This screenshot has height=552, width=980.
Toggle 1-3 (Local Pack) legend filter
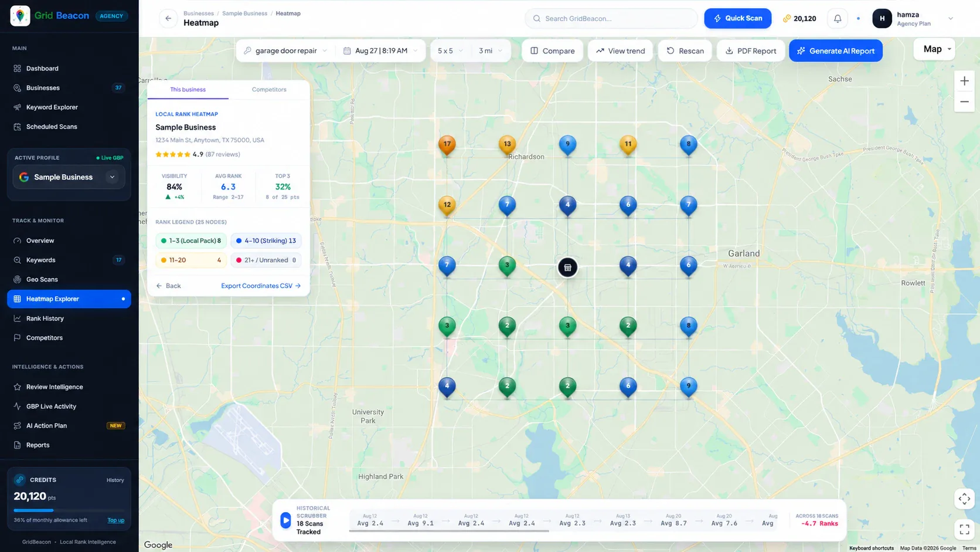click(x=191, y=241)
